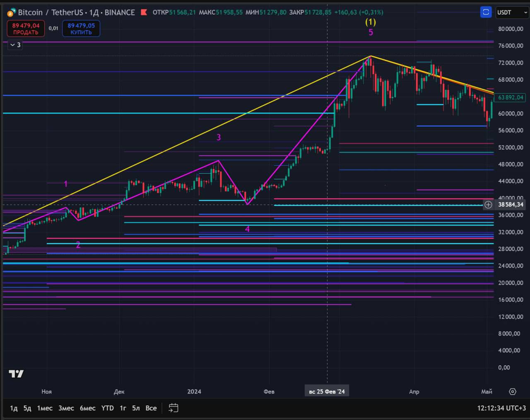Expand the collapsed indicators legend showing 3

(15, 45)
